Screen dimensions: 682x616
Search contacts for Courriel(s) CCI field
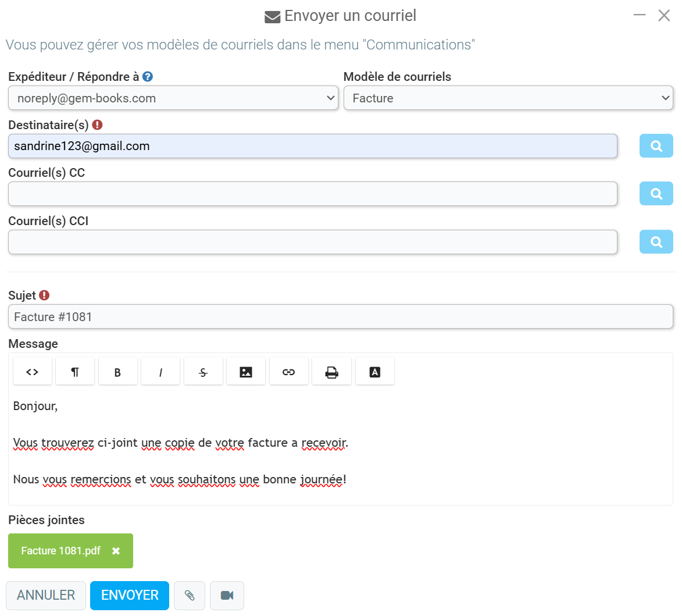[x=656, y=242]
